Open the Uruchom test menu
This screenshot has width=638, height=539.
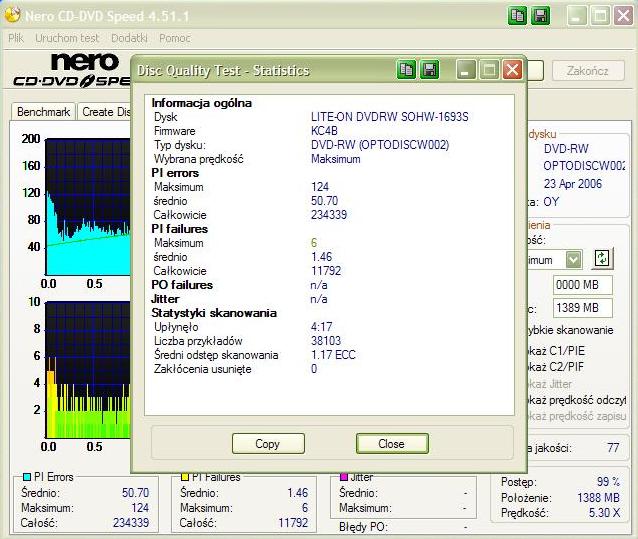pyautogui.click(x=67, y=38)
